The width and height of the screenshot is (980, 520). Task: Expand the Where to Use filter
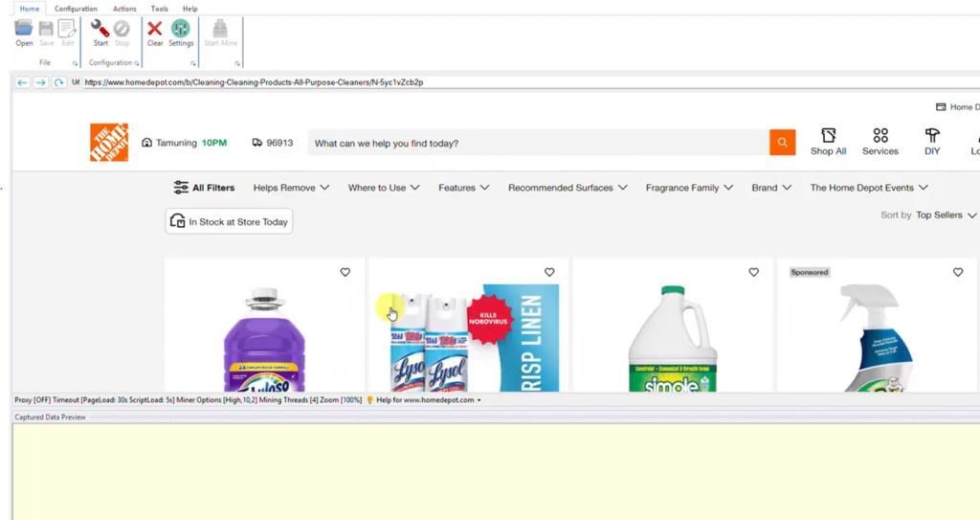[x=384, y=188]
